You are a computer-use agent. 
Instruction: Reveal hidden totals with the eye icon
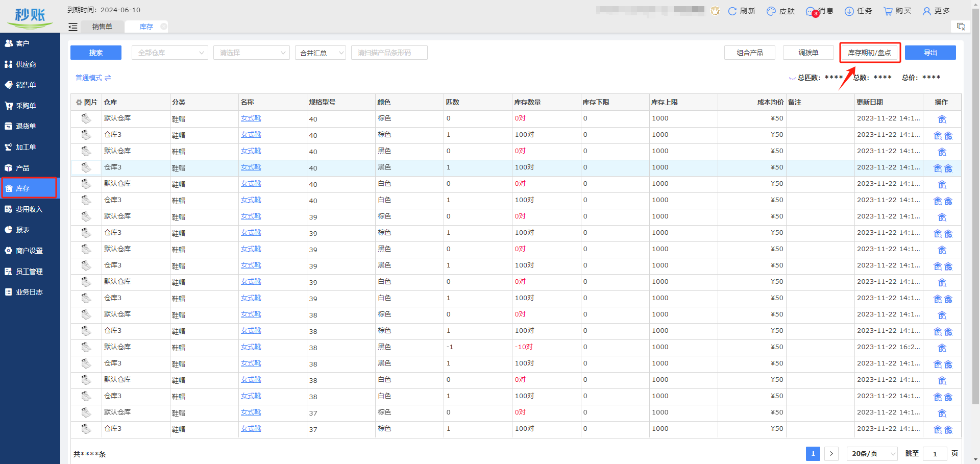click(x=792, y=78)
